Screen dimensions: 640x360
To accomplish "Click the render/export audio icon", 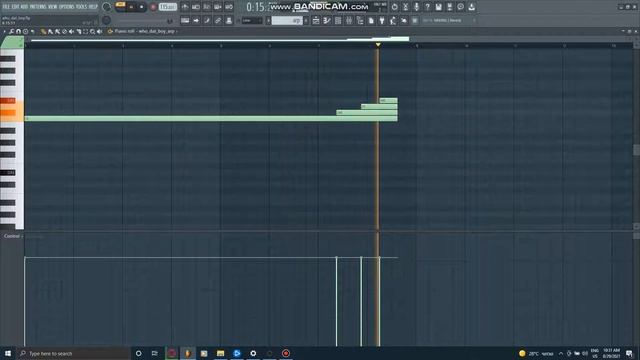I will tap(449, 7).
